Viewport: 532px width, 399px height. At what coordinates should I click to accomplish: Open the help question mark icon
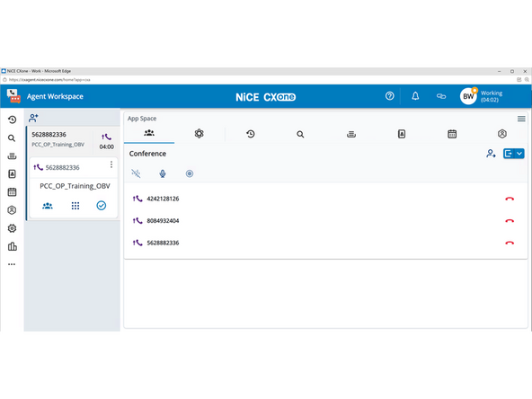tap(389, 96)
